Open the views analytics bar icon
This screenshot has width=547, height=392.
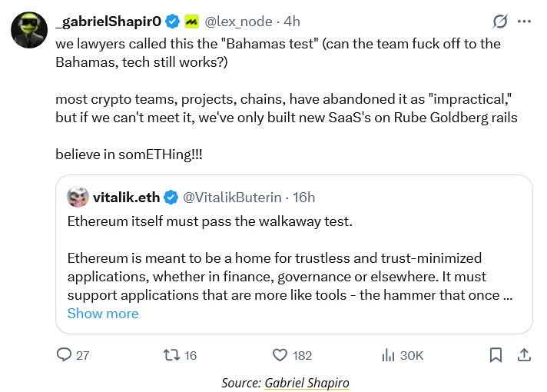point(389,355)
